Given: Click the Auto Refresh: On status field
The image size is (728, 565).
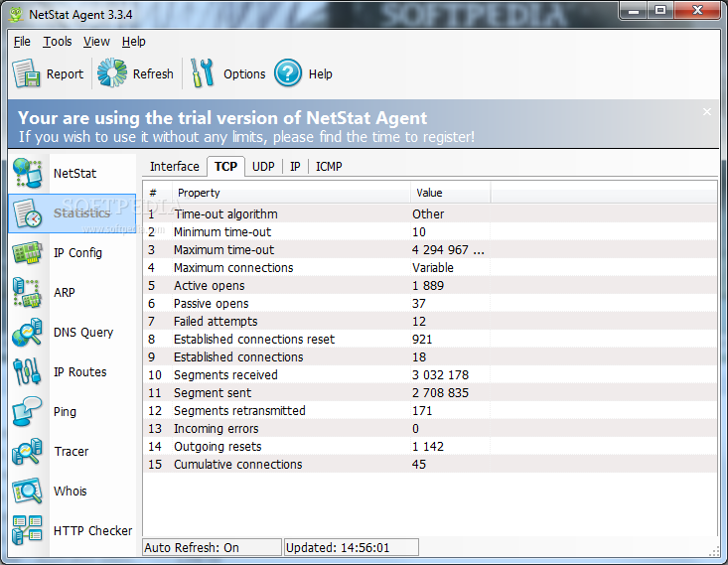Looking at the screenshot, I should 213,547.
